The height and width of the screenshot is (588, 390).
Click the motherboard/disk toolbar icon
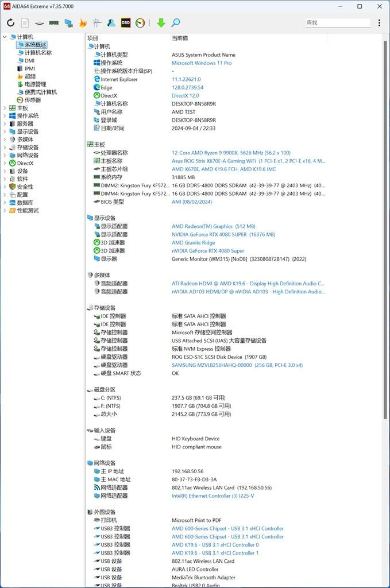[x=40, y=23]
